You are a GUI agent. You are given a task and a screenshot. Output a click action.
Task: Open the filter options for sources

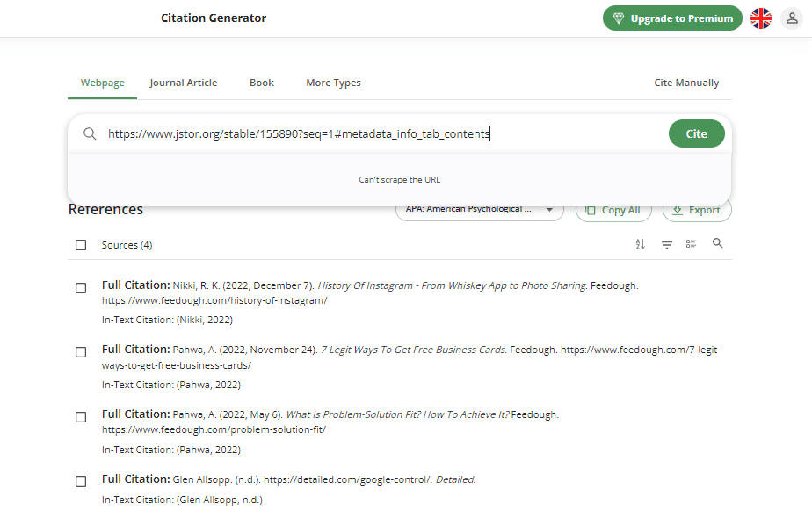point(666,244)
